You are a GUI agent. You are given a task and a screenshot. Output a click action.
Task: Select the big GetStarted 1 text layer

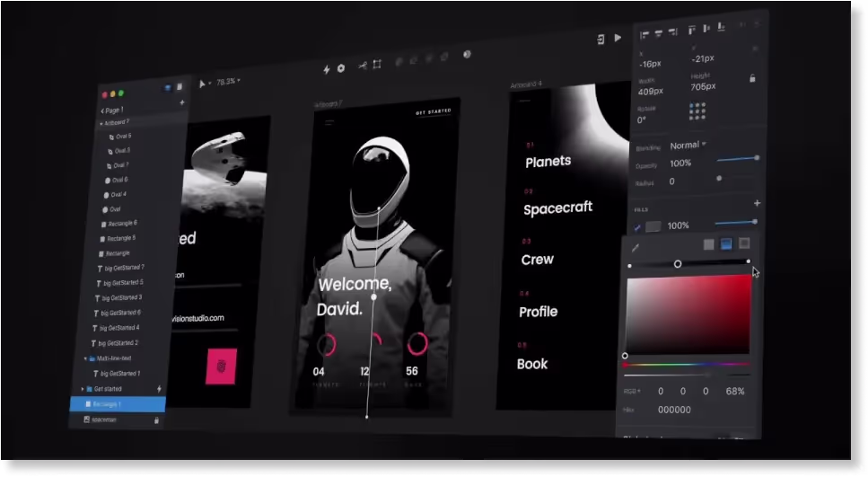coord(117,374)
